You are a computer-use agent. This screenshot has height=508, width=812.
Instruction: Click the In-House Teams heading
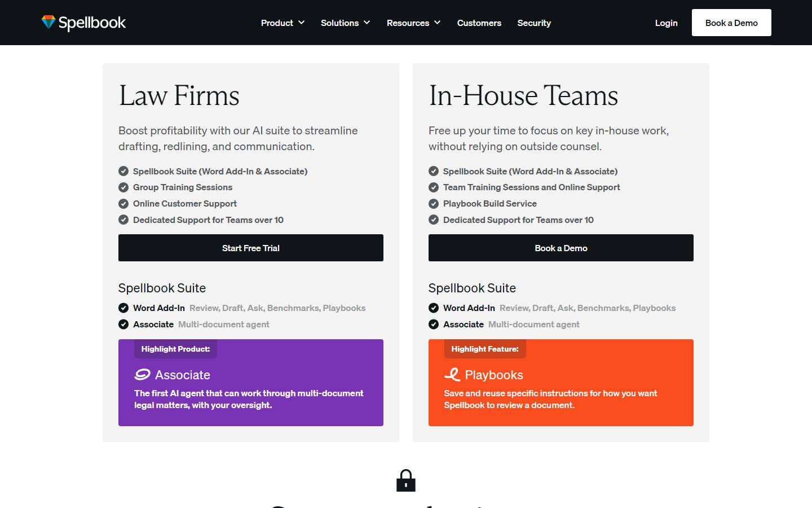[523, 95]
